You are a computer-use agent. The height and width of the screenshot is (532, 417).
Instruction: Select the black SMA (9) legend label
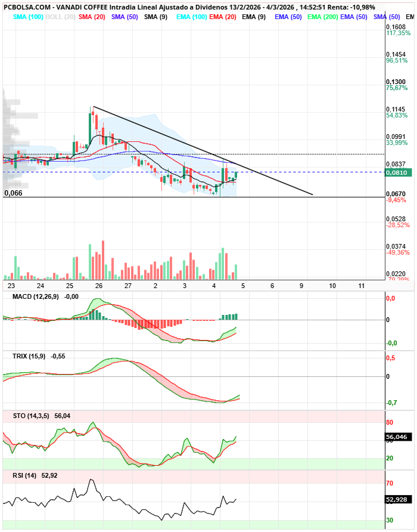[x=155, y=17]
